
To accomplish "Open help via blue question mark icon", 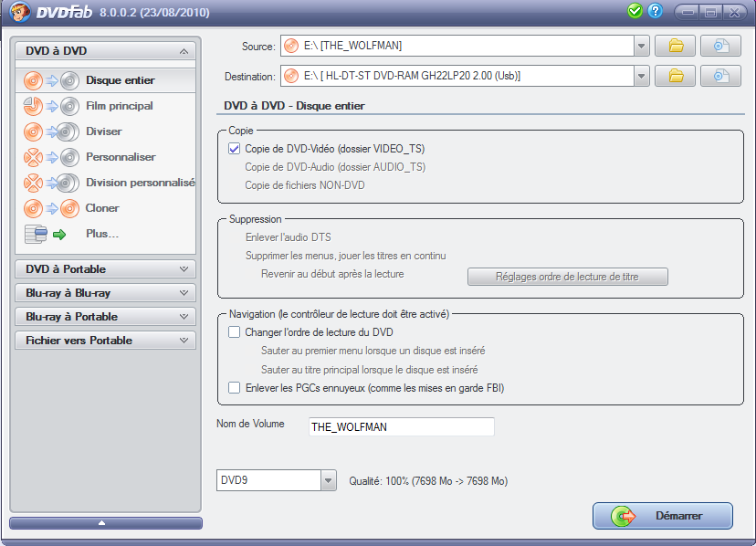I will [x=656, y=11].
